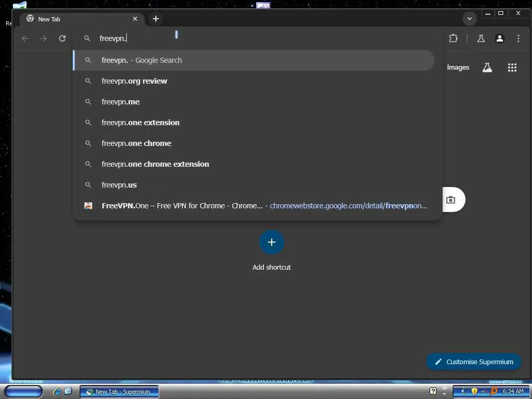This screenshot has height=399, width=532.
Task: Choose the 'freevpn.org review' suggestion
Action: point(254,81)
